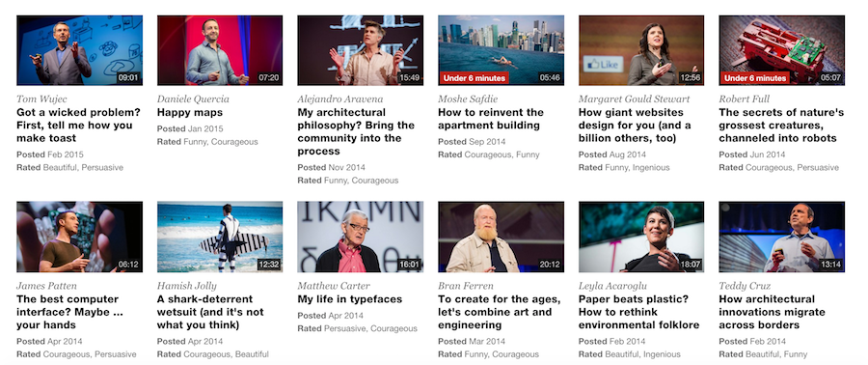Viewport: 868px width, 365px height.
Task: Click speaker name Tom Wujec
Action: (x=41, y=99)
